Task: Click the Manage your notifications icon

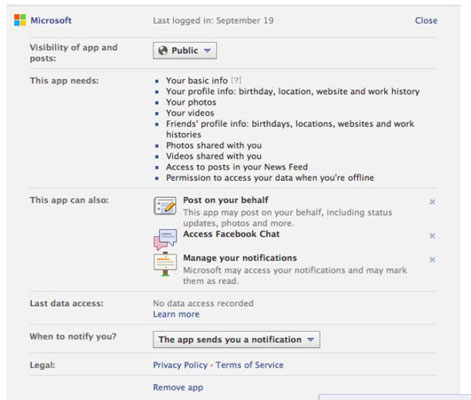Action: (165, 264)
